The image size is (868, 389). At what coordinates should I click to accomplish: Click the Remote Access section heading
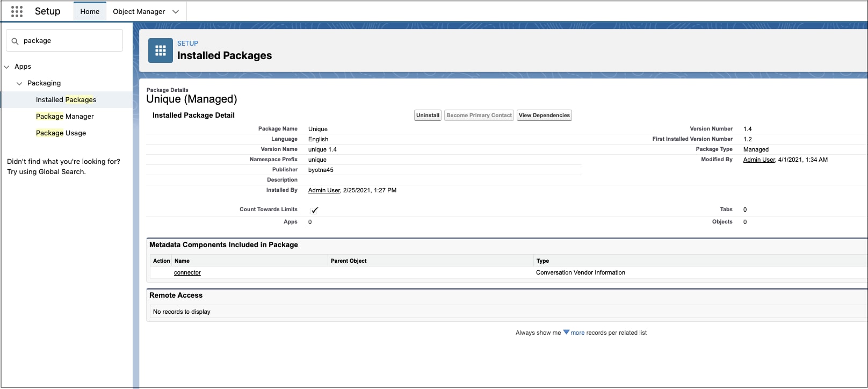(176, 296)
